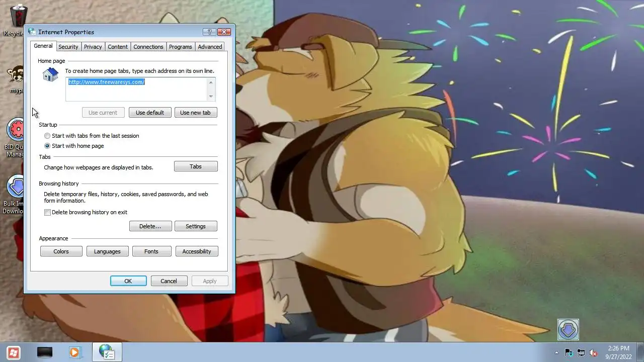Click the blue house home page icon
Screen dimensions: 644x362
coord(50,75)
